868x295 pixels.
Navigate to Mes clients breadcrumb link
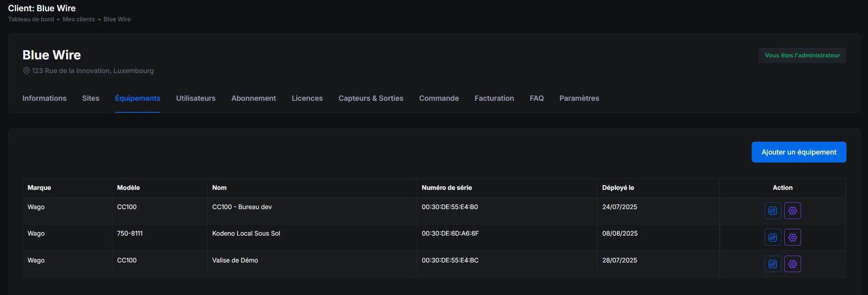[79, 19]
